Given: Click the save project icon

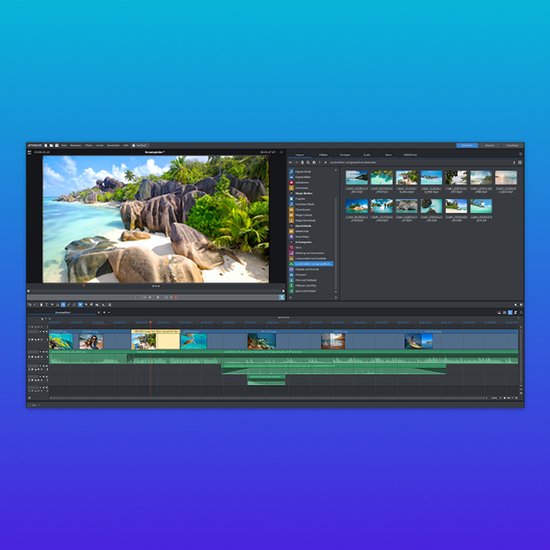Looking at the screenshot, I should (x=56, y=145).
